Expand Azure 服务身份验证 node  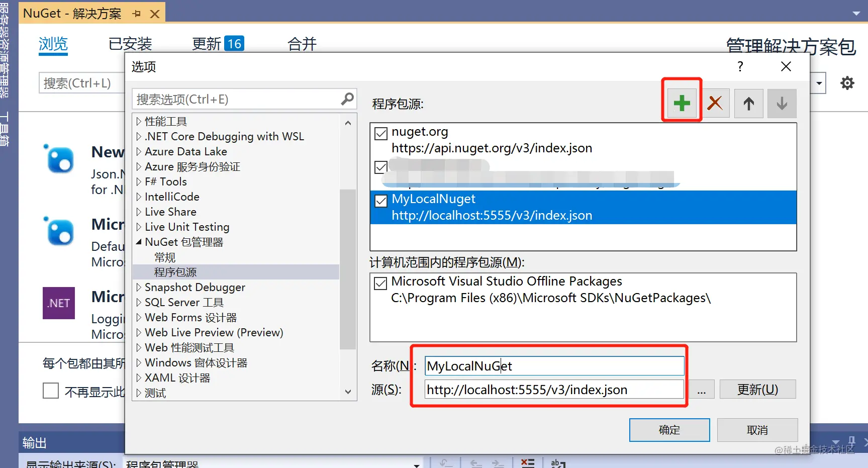coord(139,166)
